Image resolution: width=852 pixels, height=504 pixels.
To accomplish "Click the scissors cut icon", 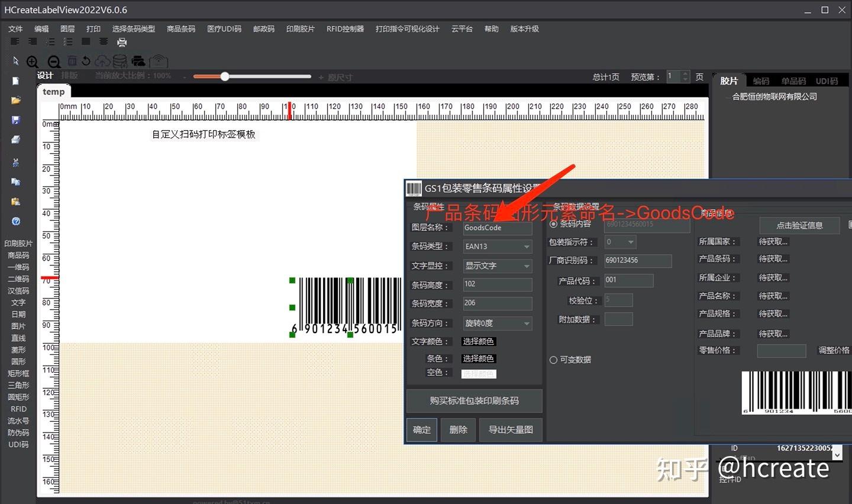I will (16, 163).
